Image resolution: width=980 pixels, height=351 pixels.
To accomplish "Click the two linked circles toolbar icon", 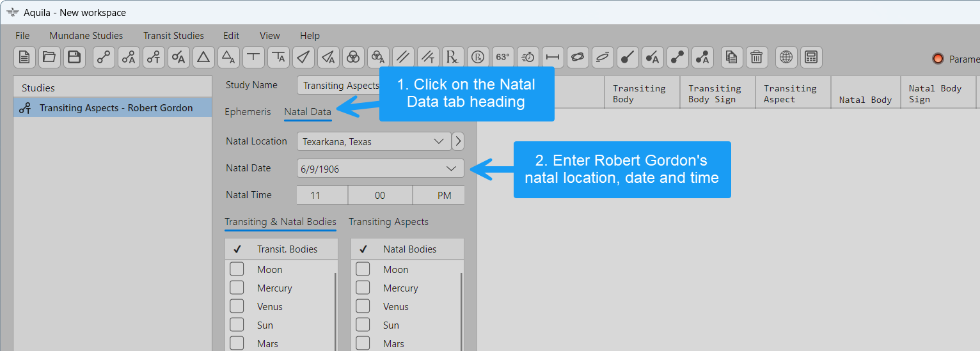I will tap(104, 57).
